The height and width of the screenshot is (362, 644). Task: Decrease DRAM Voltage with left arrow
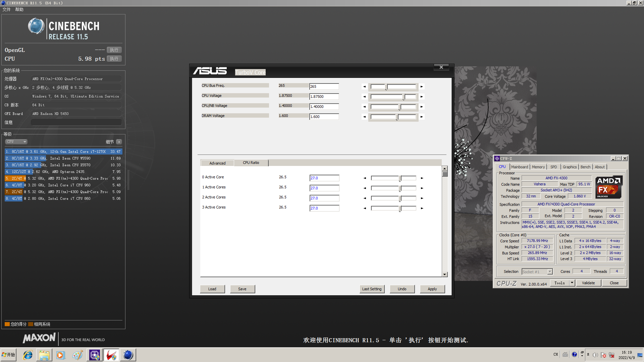click(364, 117)
